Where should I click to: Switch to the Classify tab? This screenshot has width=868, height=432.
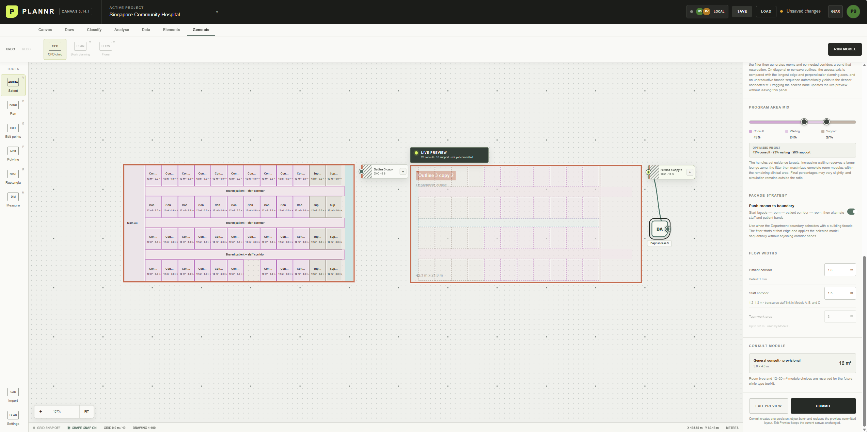pos(94,30)
